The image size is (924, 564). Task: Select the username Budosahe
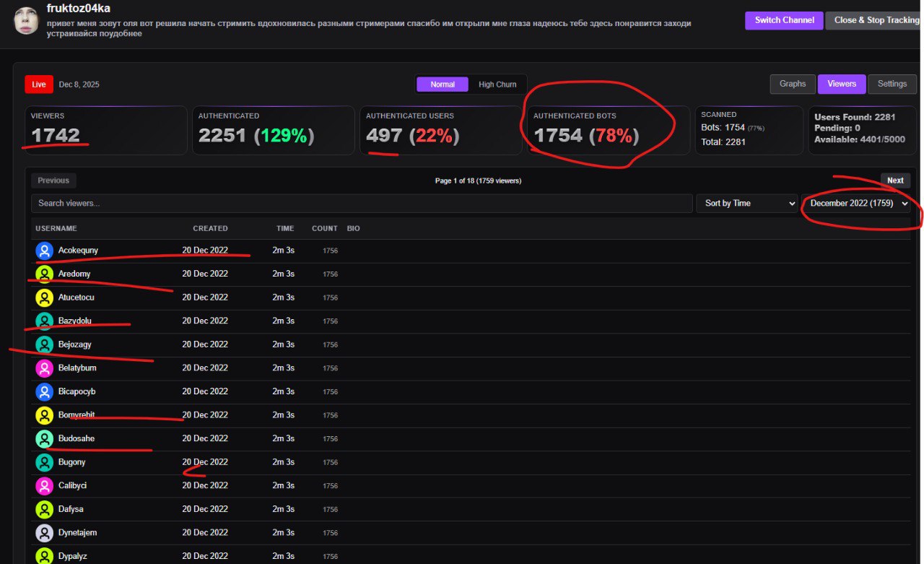point(77,438)
